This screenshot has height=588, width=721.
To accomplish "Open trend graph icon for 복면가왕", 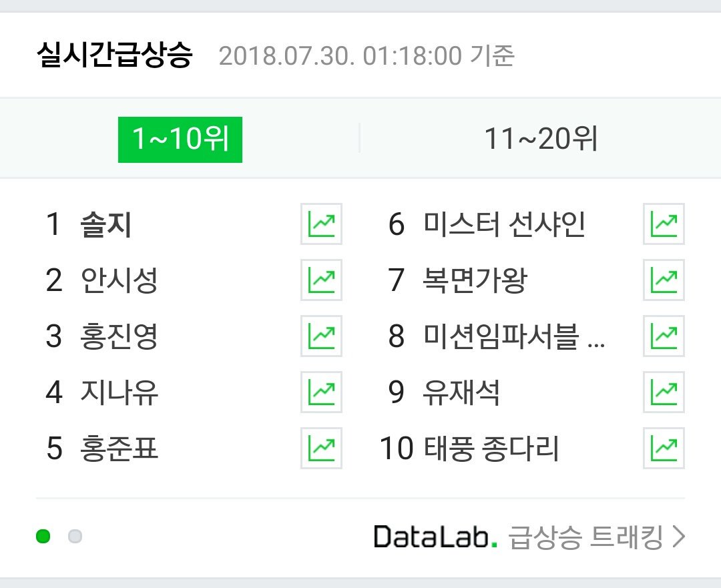I will (664, 280).
